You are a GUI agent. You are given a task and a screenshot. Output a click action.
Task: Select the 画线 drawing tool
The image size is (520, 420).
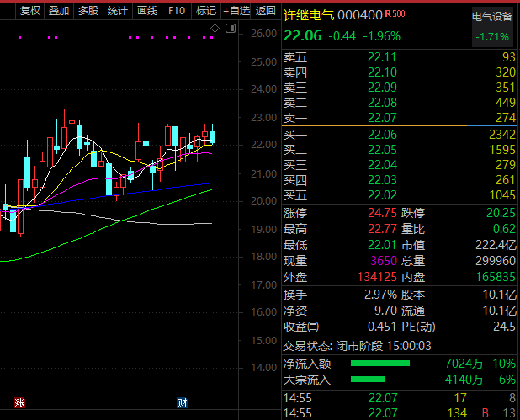pos(146,11)
